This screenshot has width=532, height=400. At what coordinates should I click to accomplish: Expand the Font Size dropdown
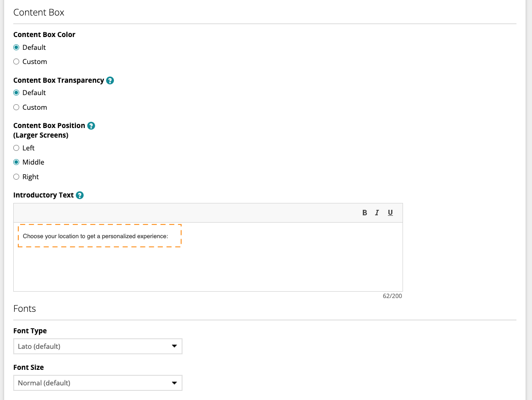pyautogui.click(x=97, y=383)
